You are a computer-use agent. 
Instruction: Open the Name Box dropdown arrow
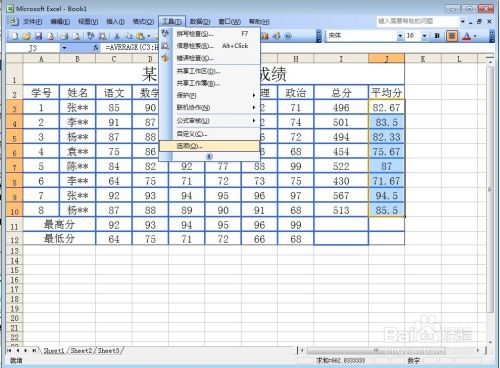point(64,48)
